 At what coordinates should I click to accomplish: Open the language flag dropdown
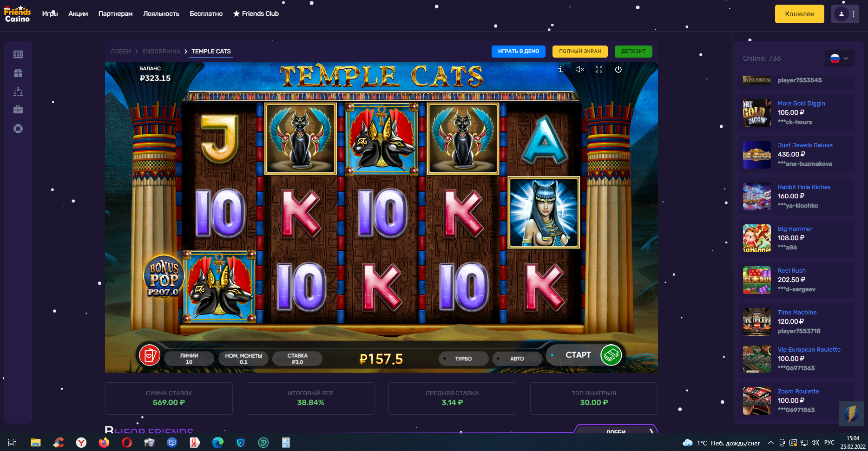(x=840, y=59)
